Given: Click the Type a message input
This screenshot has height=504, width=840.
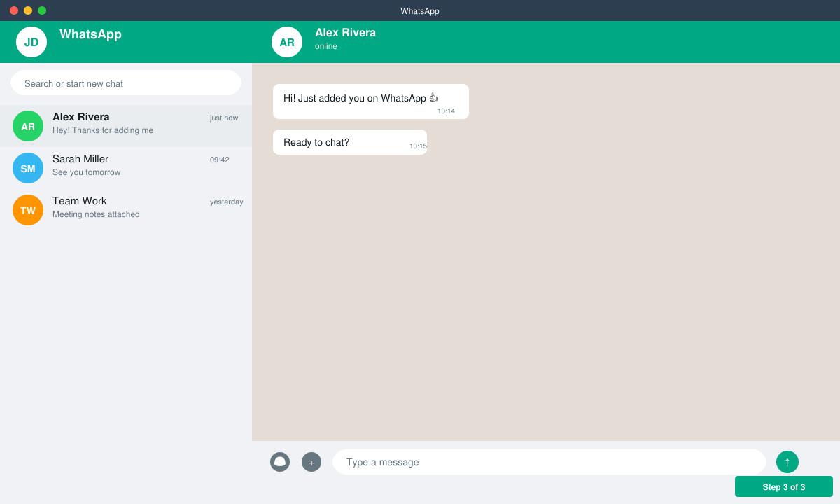Looking at the screenshot, I should (x=549, y=462).
